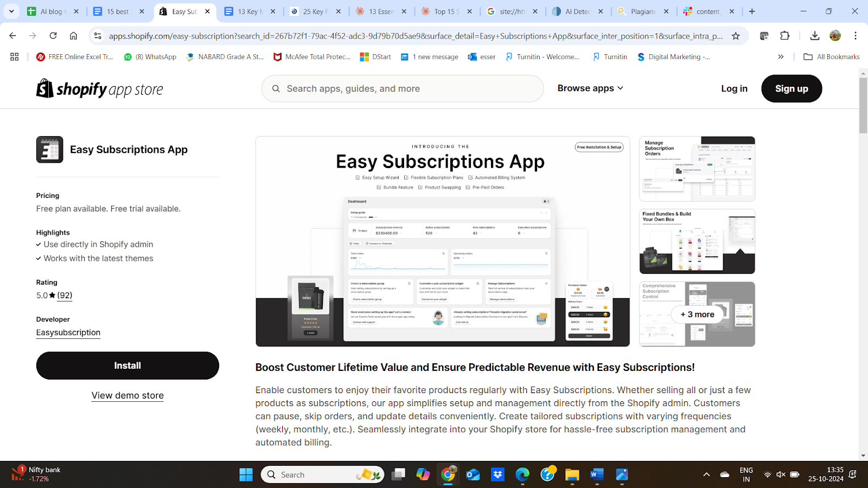The height and width of the screenshot is (488, 868).
Task: Click the Install button
Action: (127, 365)
